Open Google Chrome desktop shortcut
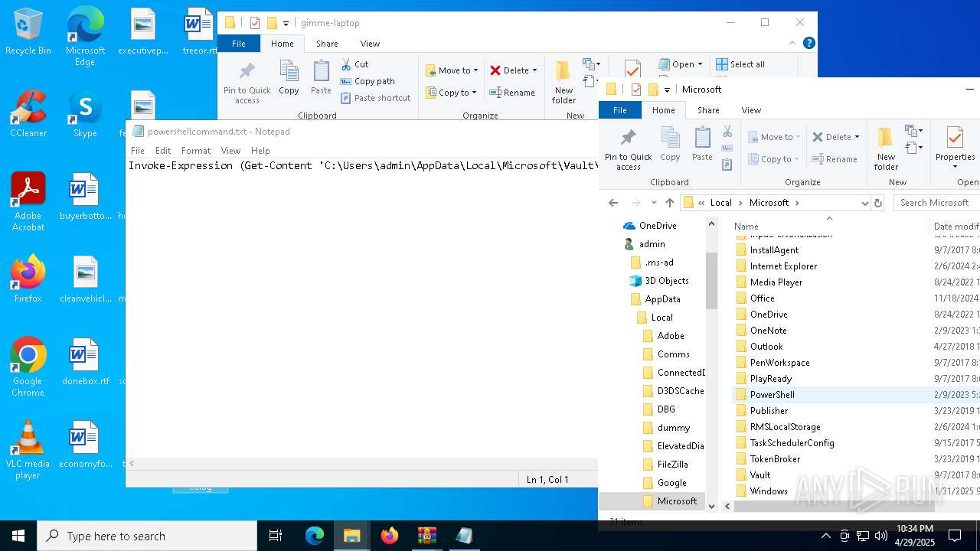This screenshot has height=551, width=980. pos(28,368)
